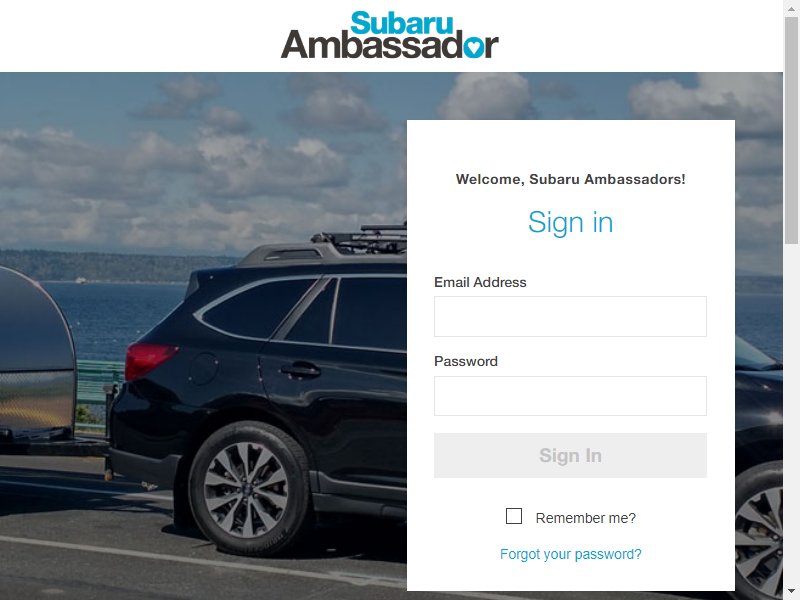This screenshot has width=800, height=600.
Task: Click the Remember me? label text
Action: 586,518
